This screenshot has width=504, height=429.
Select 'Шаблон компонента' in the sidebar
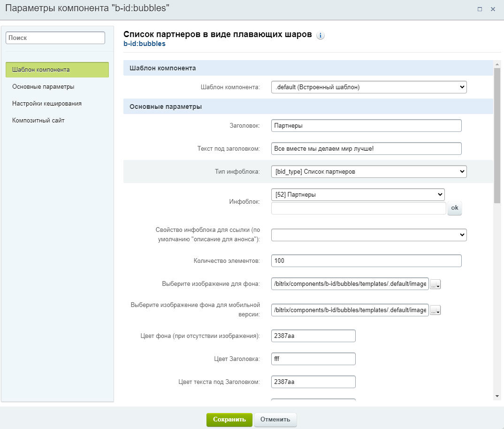point(57,70)
